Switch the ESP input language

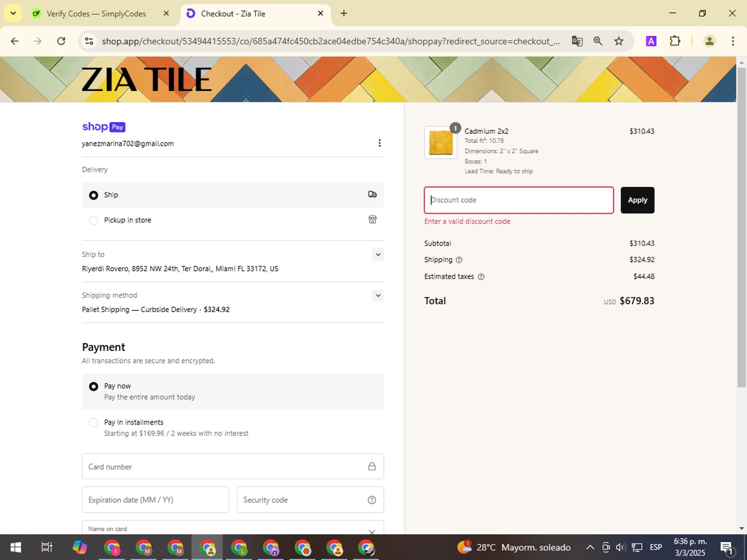click(656, 548)
